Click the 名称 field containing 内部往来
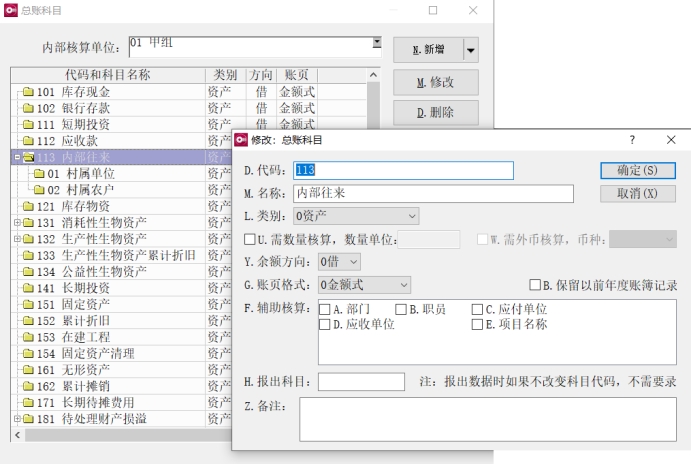Image resolution: width=692 pixels, height=464 pixels. point(432,193)
